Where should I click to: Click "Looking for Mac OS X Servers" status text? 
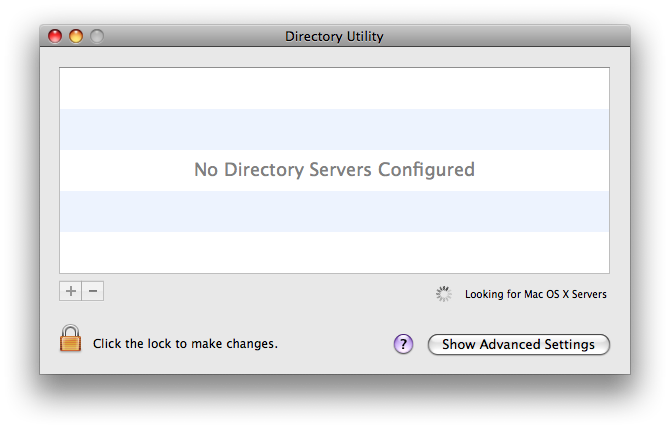pos(535,295)
